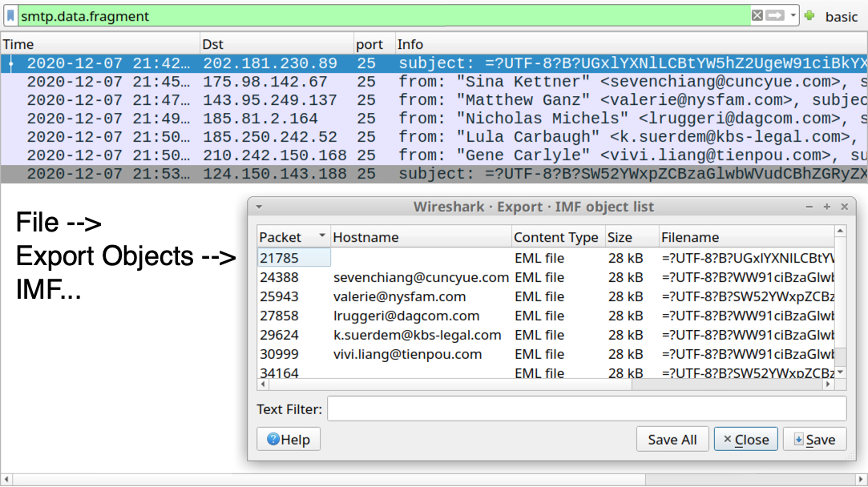The width and height of the screenshot is (868, 487).
Task: Click the object list scroll-left arrow
Action: click(x=263, y=384)
